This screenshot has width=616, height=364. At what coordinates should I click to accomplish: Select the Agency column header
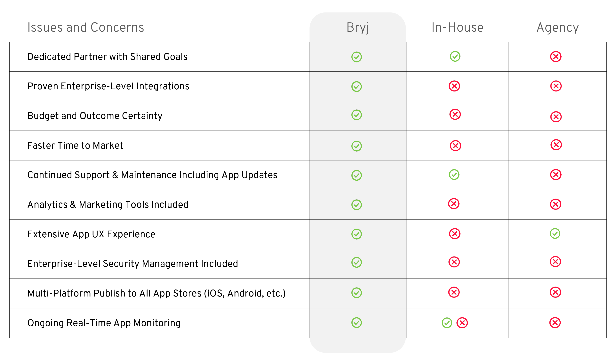click(558, 28)
